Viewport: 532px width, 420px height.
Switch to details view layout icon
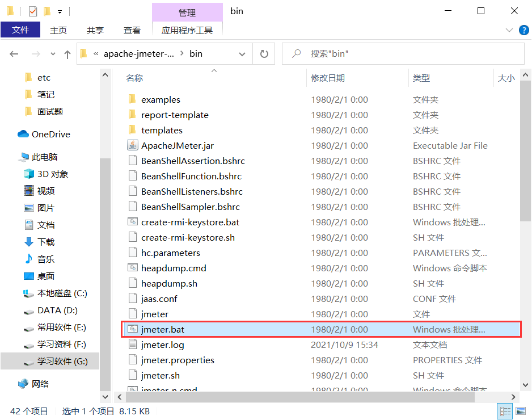[x=505, y=411]
